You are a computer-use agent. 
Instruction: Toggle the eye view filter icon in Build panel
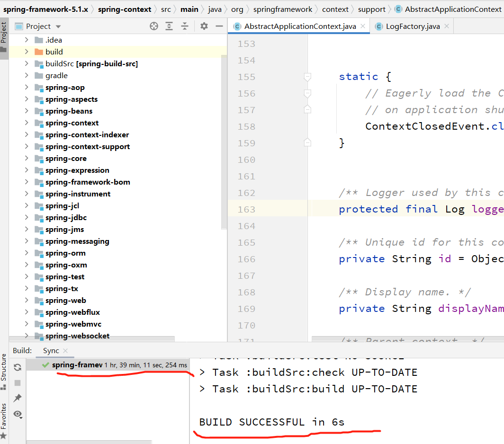point(18,414)
